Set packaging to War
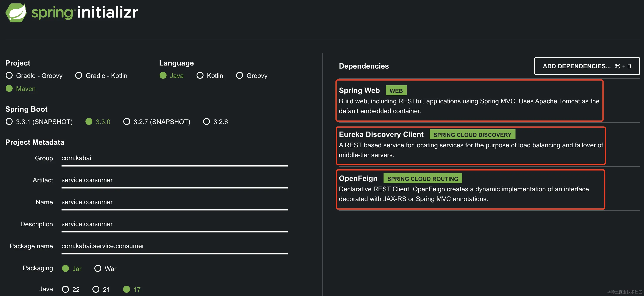 pos(98,269)
